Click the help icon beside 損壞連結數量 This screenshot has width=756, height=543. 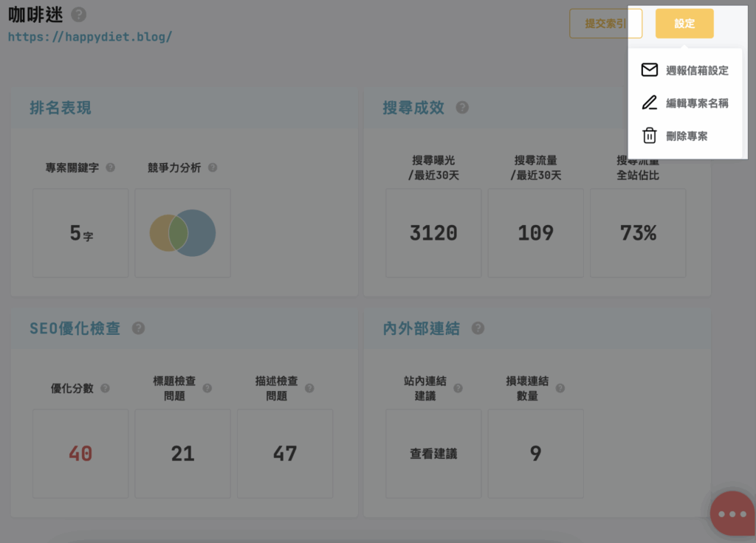pyautogui.click(x=560, y=388)
